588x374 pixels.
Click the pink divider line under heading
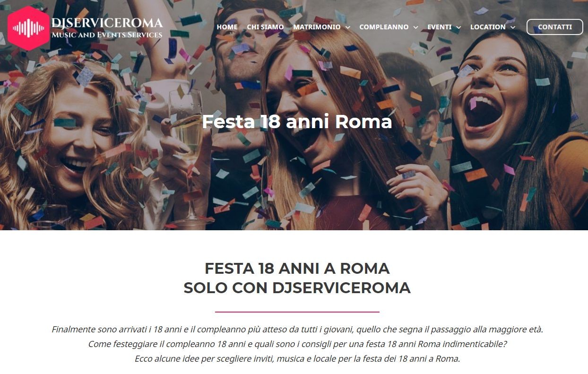pyautogui.click(x=297, y=312)
